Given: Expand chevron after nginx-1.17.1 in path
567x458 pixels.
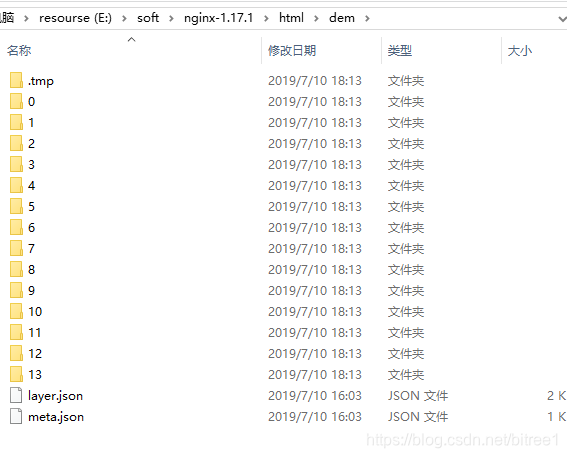Looking at the screenshot, I should click(x=266, y=18).
